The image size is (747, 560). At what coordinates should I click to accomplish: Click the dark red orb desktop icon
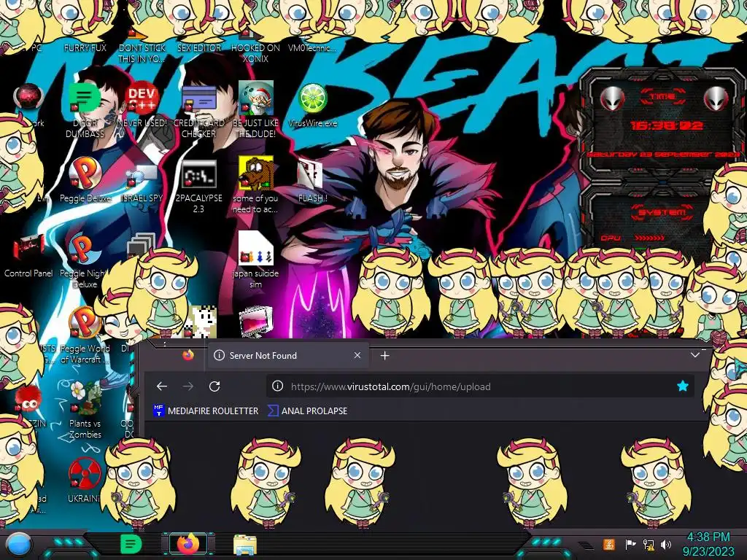click(28, 97)
